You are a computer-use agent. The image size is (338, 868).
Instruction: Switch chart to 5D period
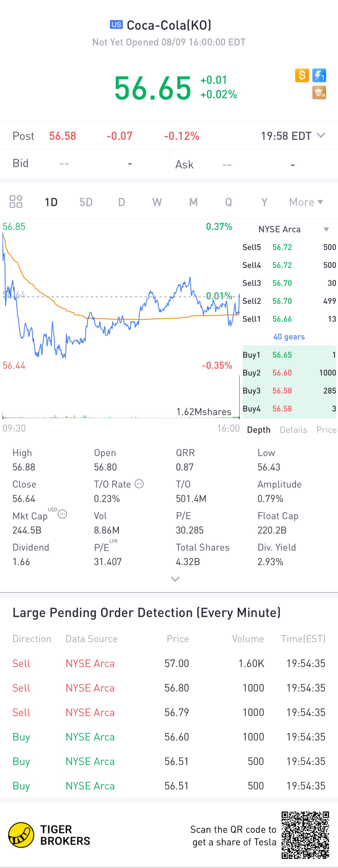pos(86,202)
